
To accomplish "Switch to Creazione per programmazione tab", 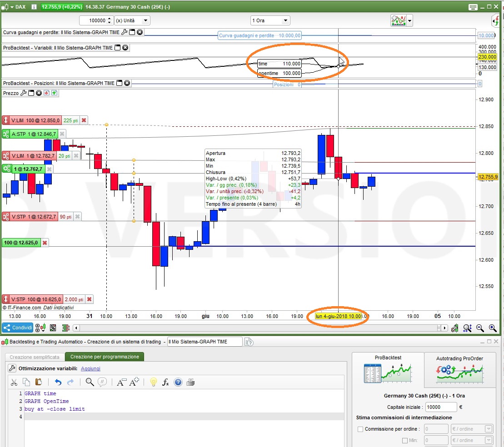I will (105, 357).
